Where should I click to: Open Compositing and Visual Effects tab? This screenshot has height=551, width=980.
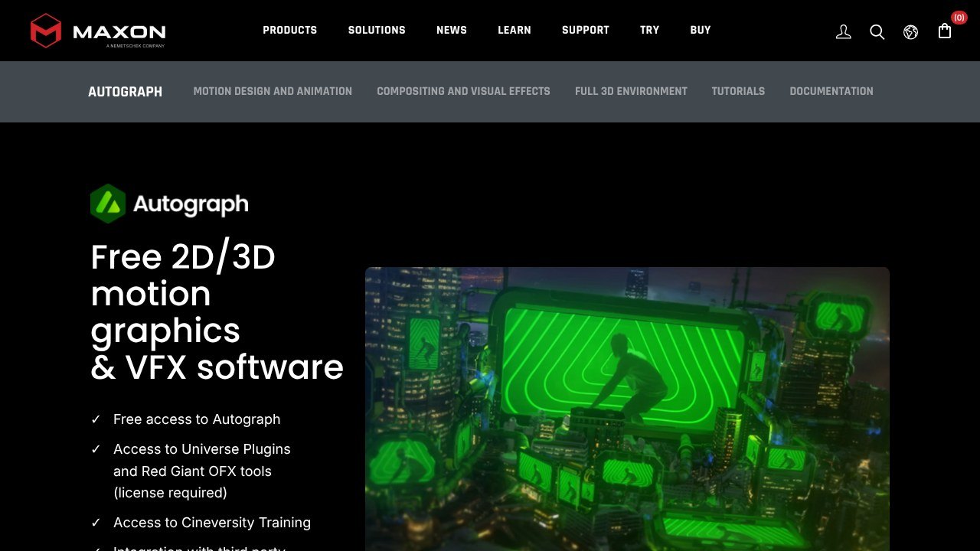[463, 91]
